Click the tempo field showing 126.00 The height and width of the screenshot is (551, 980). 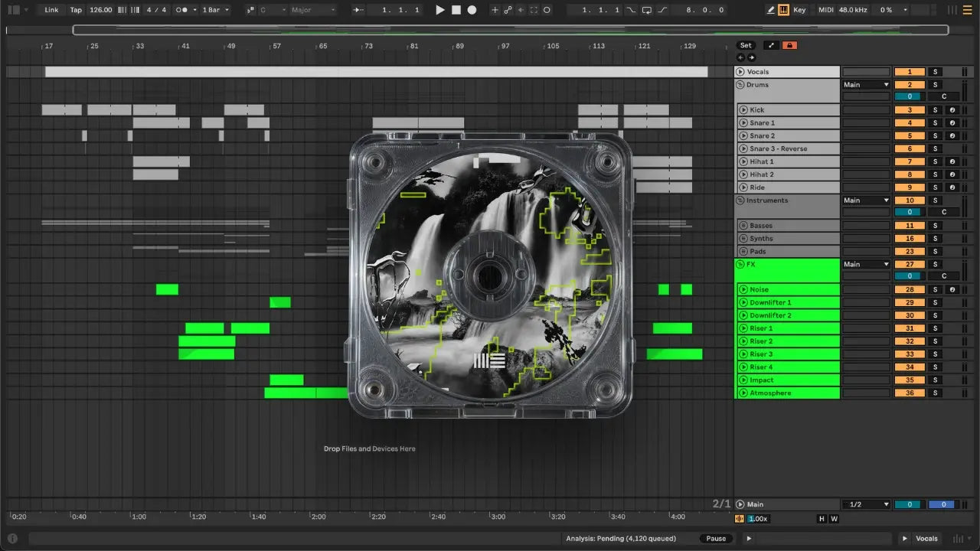click(100, 10)
